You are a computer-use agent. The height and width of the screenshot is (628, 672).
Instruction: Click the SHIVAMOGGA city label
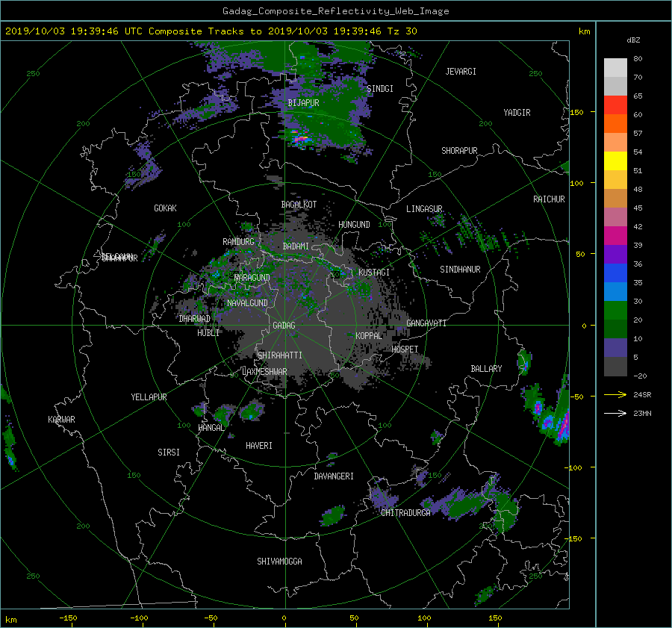pos(279,562)
